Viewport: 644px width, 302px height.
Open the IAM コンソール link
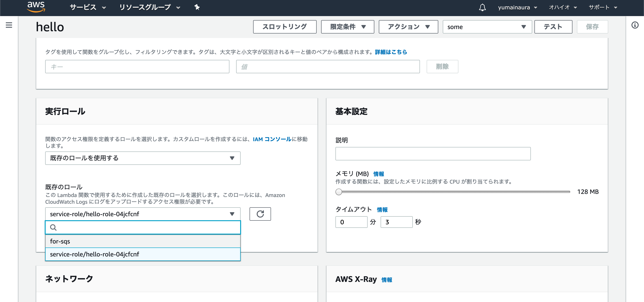272,139
